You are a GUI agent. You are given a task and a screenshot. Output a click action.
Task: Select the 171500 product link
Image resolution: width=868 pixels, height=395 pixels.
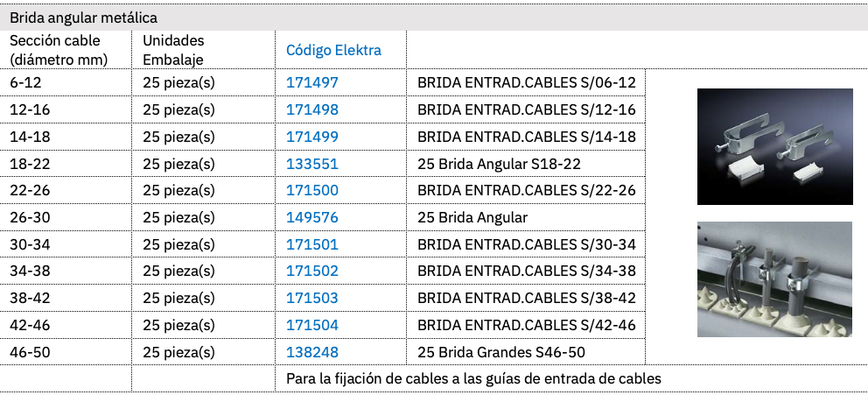point(311,191)
